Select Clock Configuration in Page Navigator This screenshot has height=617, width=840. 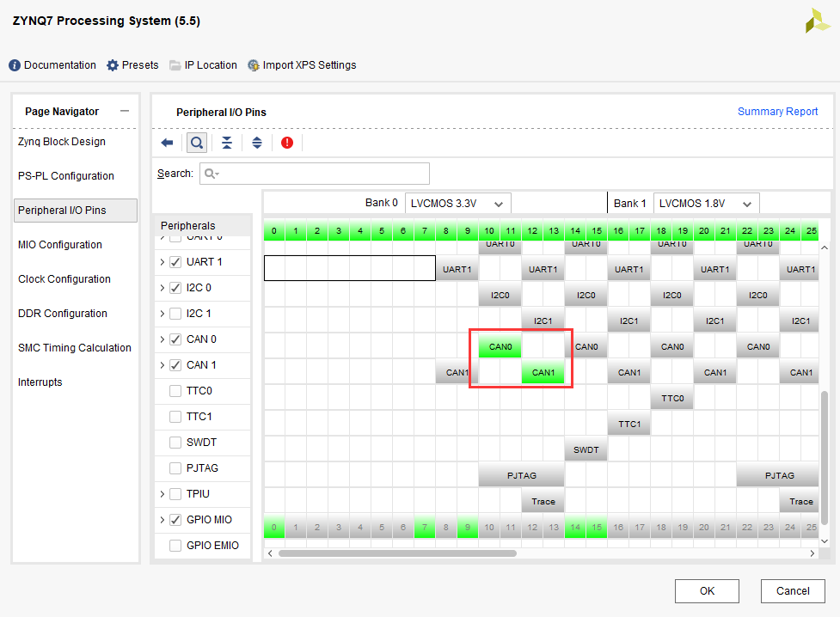coord(64,279)
